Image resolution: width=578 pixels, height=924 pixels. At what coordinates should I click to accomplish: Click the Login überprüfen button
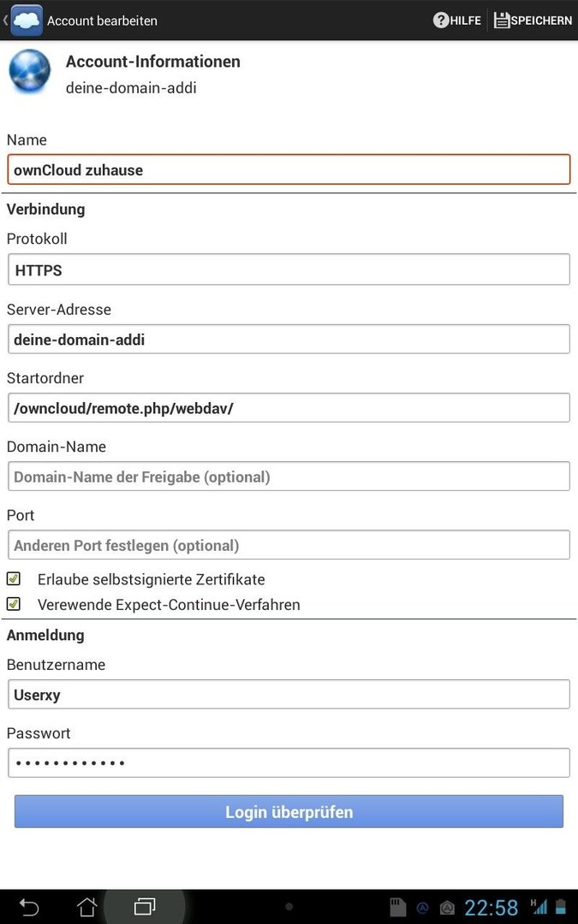(289, 811)
